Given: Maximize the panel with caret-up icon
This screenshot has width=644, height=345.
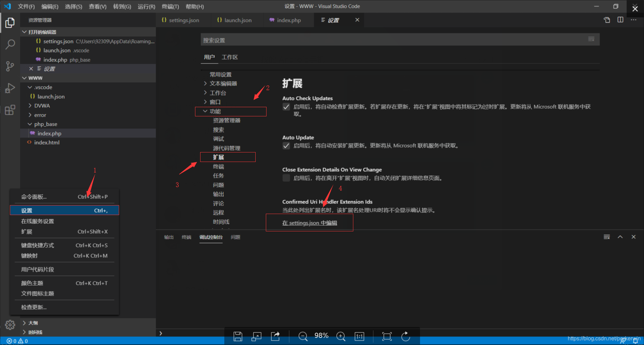Looking at the screenshot, I should click(620, 237).
